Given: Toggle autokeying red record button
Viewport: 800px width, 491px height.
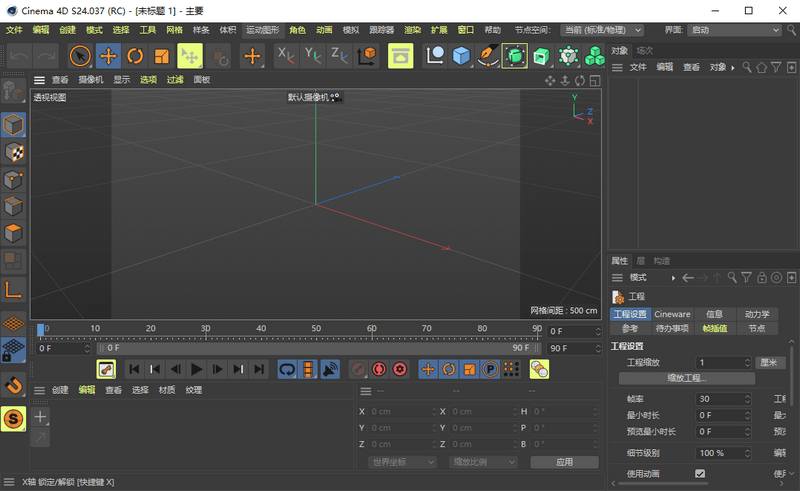Looking at the screenshot, I should pos(379,369).
